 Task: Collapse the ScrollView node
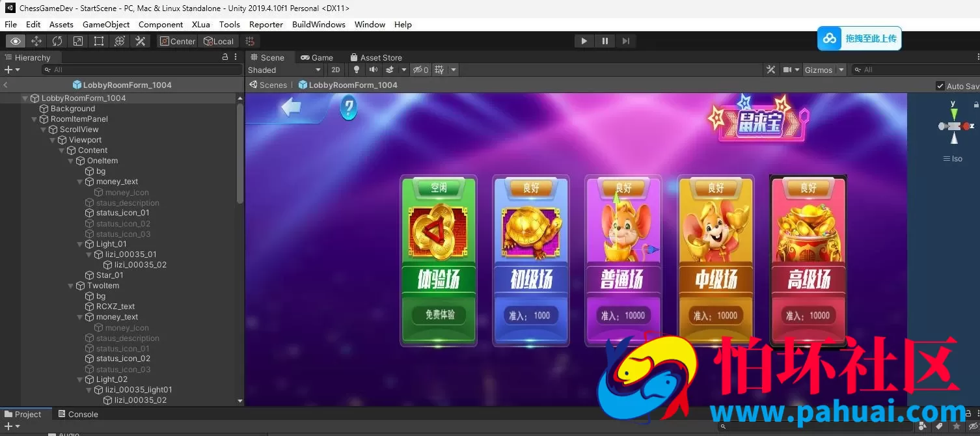pos(44,129)
